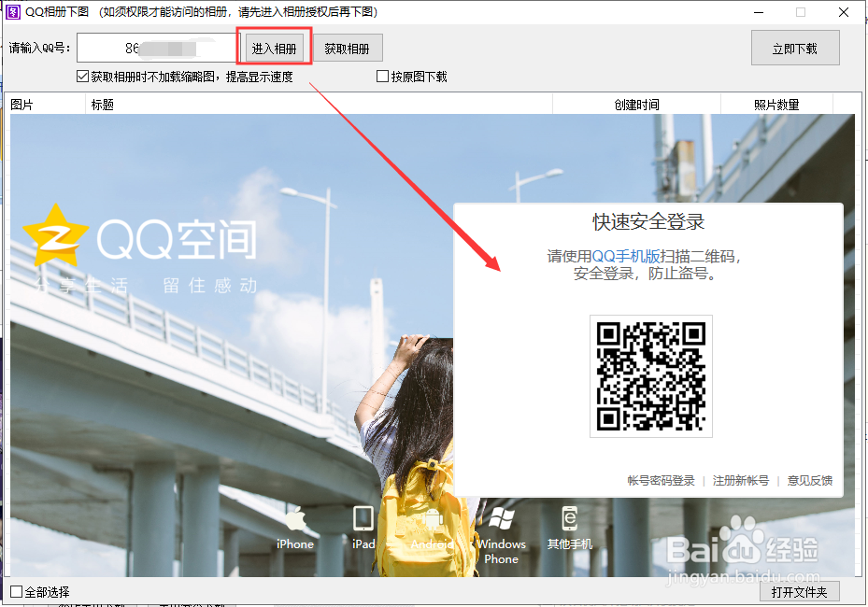
Task: Click the login QR code image
Action: click(x=650, y=376)
